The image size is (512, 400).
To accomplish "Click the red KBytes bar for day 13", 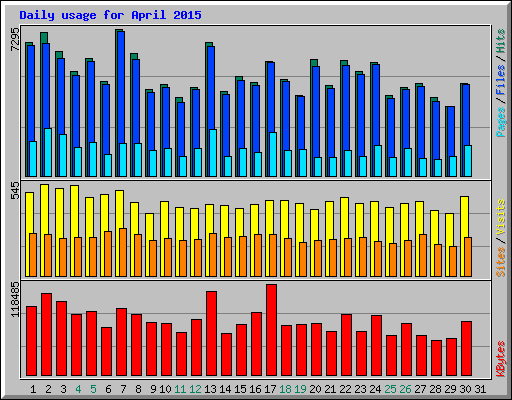I will point(211,333).
